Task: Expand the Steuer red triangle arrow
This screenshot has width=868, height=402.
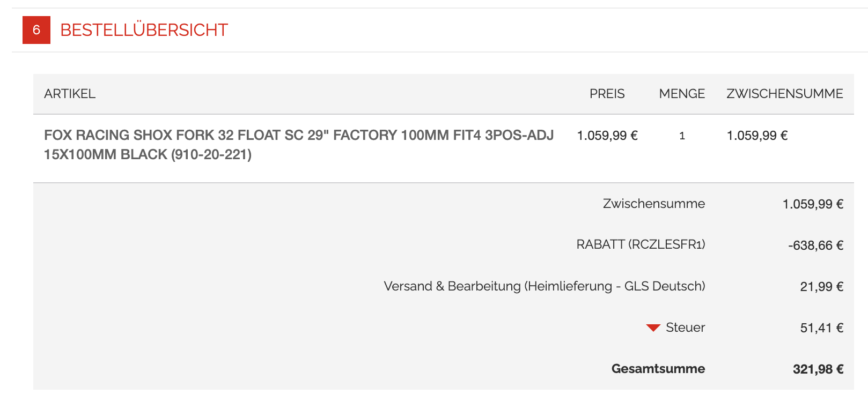Action: 653,327
